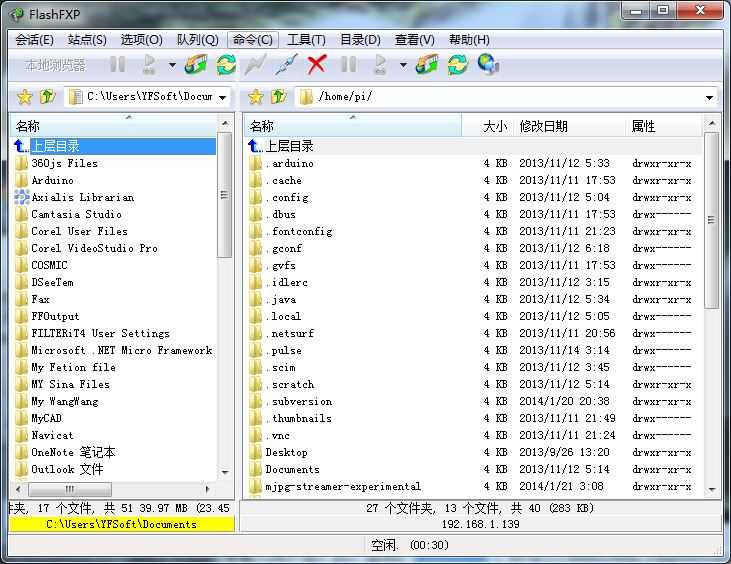Click remote pane up-folder icon
Image resolution: width=731 pixels, height=564 pixels.
(x=279, y=97)
